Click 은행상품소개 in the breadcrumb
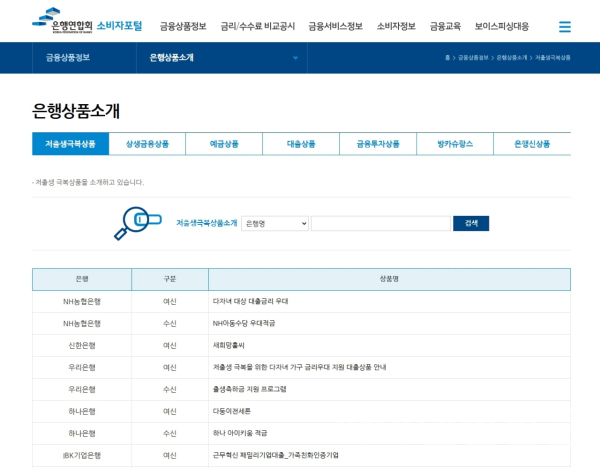 pyautogui.click(x=512, y=58)
